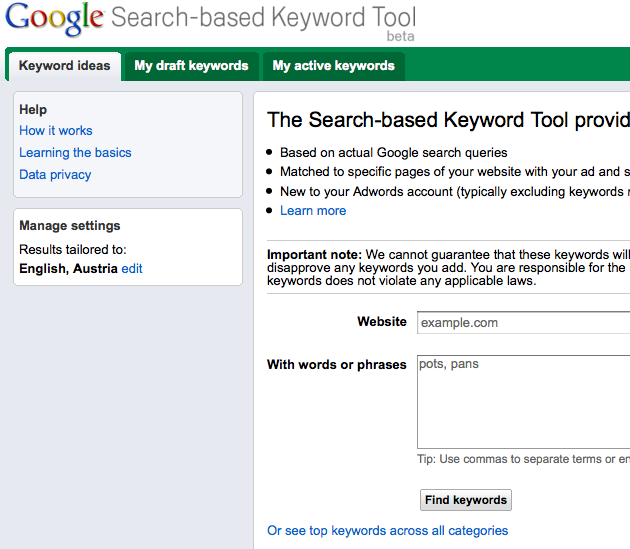Click the Google logo

coord(55,19)
